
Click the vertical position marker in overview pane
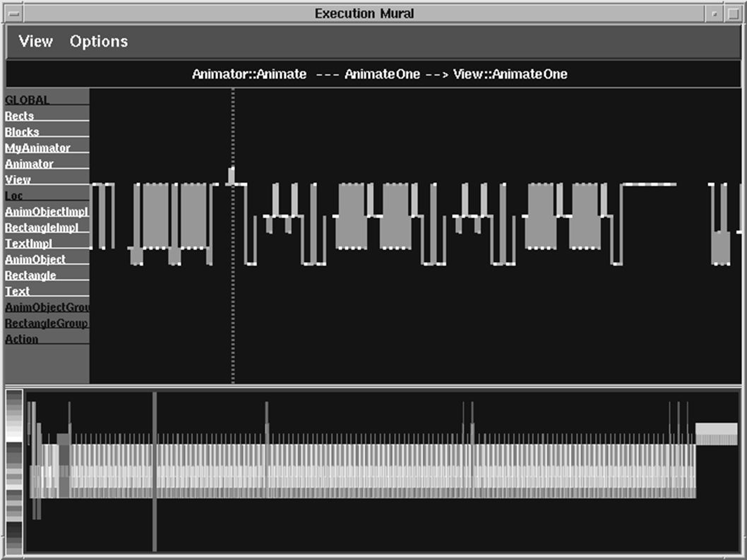(x=155, y=471)
